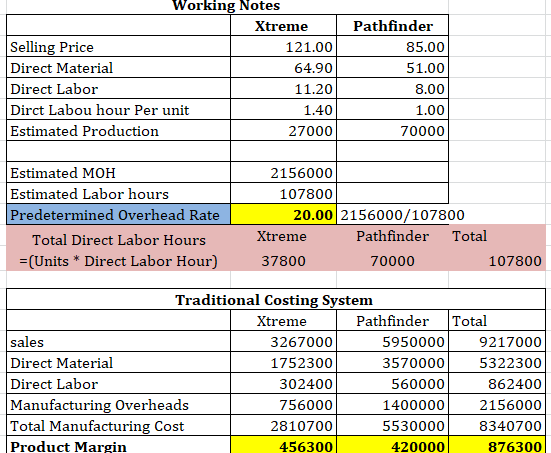
Task: Click Xtreme header in Traditional Costing table
Action: click(x=283, y=321)
